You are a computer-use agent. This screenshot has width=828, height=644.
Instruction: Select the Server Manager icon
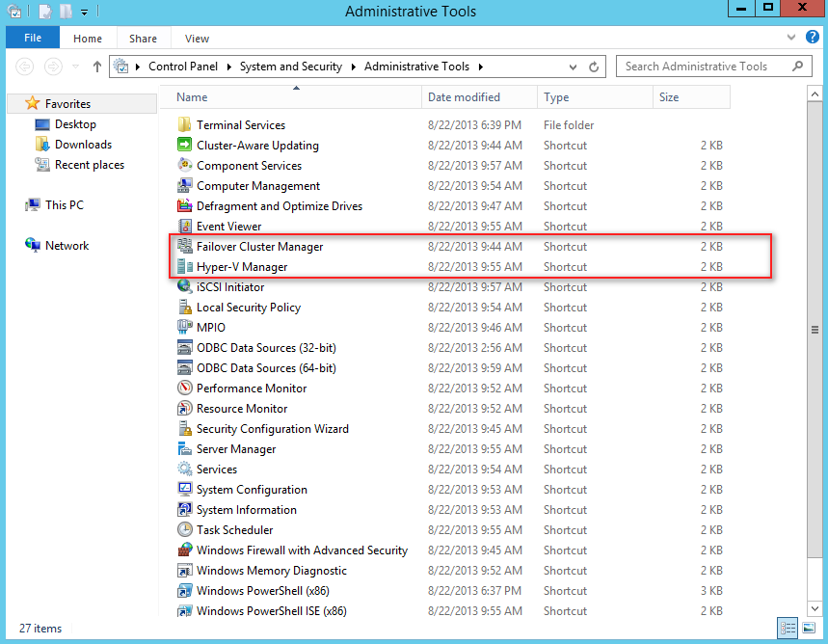tap(184, 449)
